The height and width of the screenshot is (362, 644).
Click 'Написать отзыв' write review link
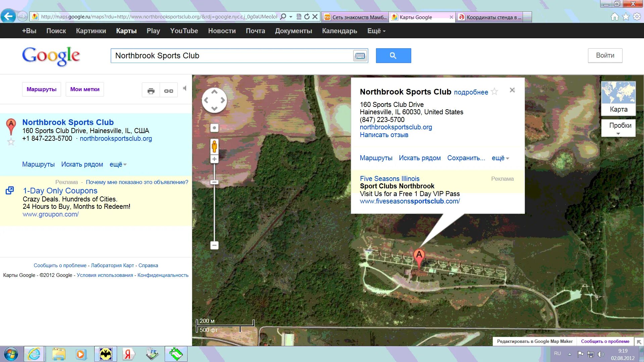[x=384, y=135]
